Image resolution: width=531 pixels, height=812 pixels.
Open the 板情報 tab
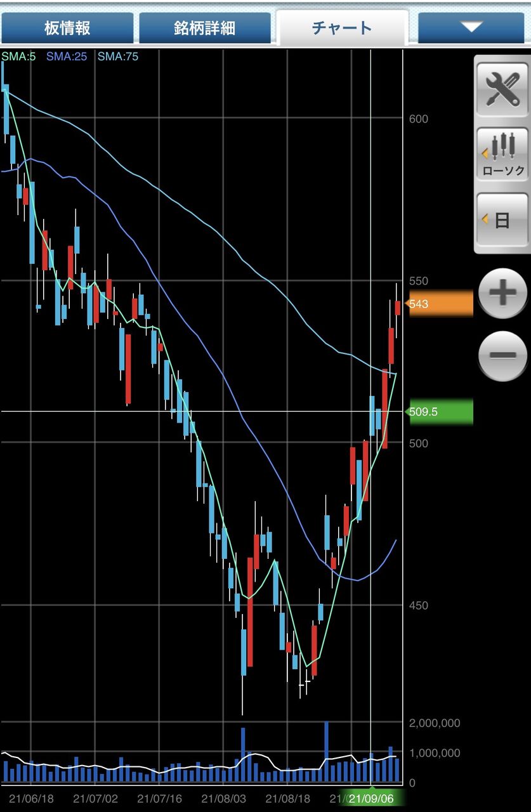tap(67, 28)
